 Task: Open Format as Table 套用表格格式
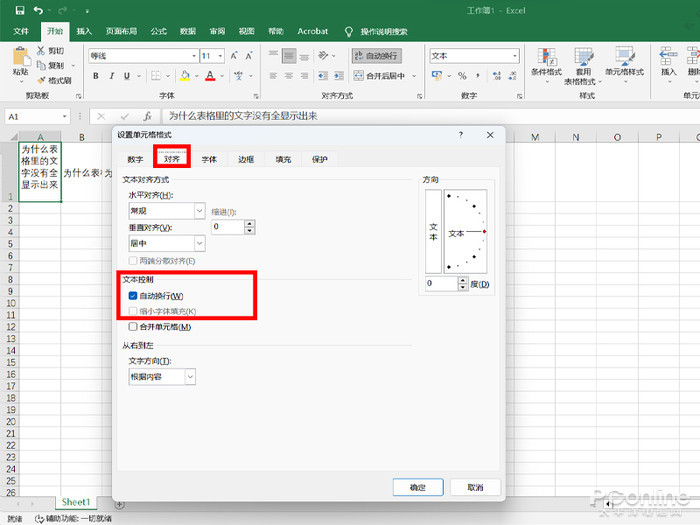[583, 66]
